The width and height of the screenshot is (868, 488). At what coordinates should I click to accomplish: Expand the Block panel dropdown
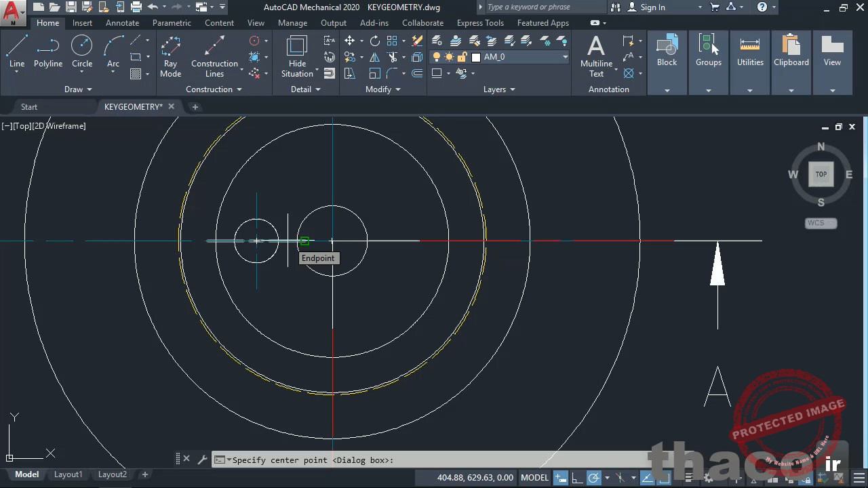(667, 90)
